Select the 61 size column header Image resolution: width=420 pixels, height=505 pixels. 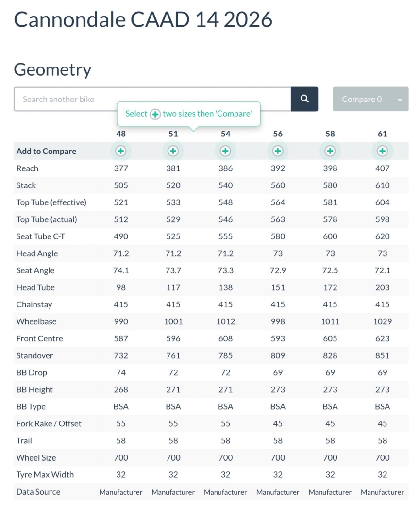click(x=383, y=134)
